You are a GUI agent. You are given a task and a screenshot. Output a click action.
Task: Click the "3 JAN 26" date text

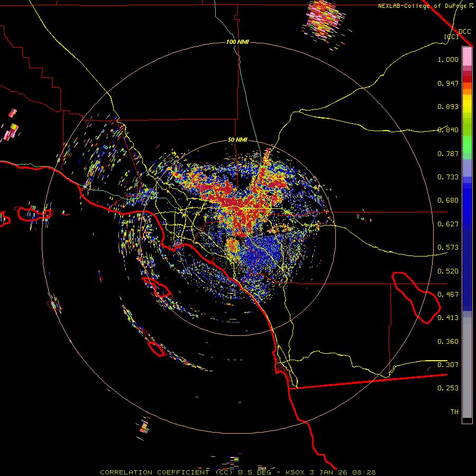pos(329,472)
